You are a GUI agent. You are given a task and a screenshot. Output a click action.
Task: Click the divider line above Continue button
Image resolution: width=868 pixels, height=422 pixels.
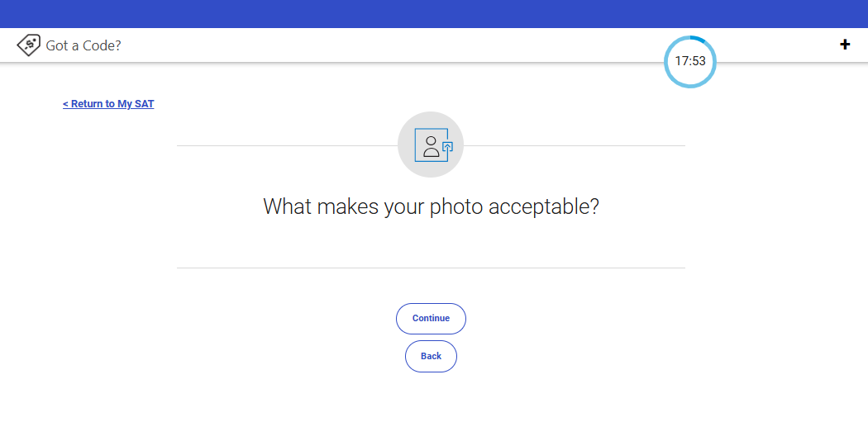(431, 268)
